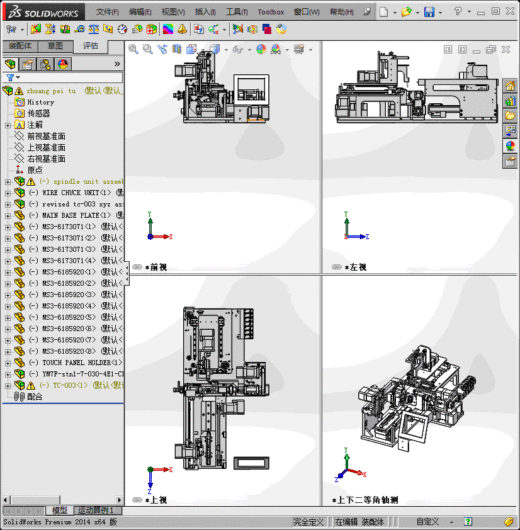The image size is (520, 530).
Task: Switch to the 评估 tab
Action: pos(91,46)
